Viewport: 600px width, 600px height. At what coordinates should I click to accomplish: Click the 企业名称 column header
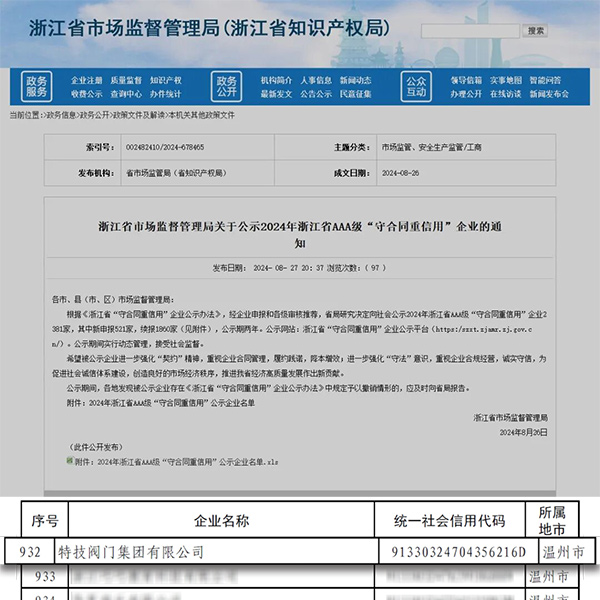pos(221,520)
